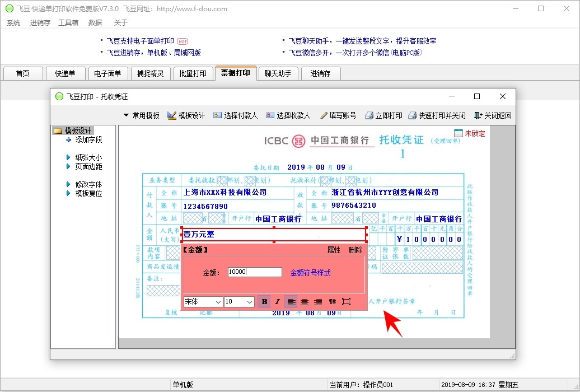Click 当前用户: 操作员001 in status bar
The height and width of the screenshot is (392, 580).
tap(362, 385)
